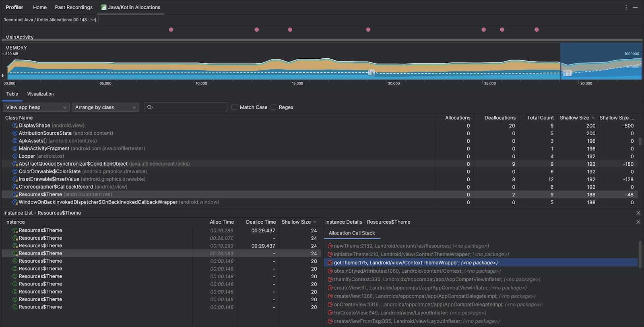Click the getTheme:175 method icon

coord(330,263)
